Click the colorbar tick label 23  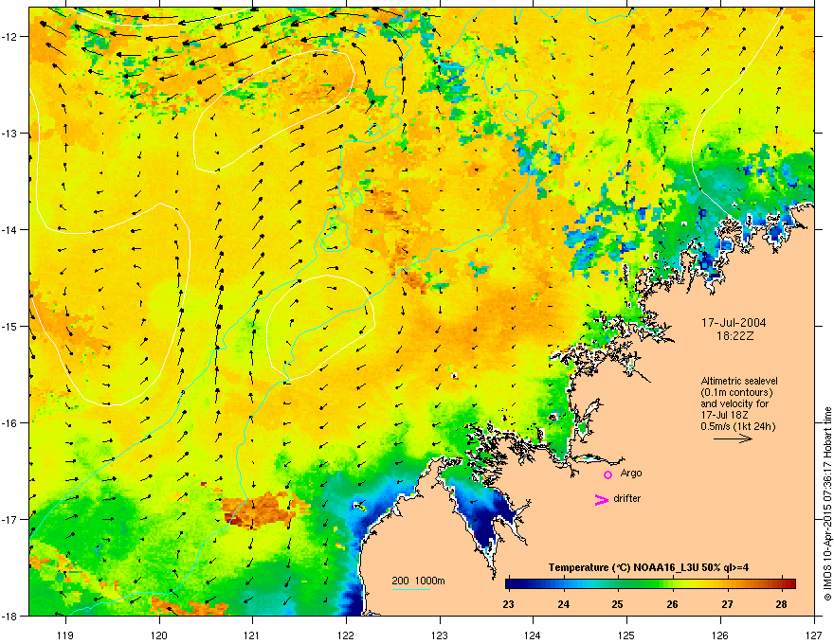(x=509, y=604)
